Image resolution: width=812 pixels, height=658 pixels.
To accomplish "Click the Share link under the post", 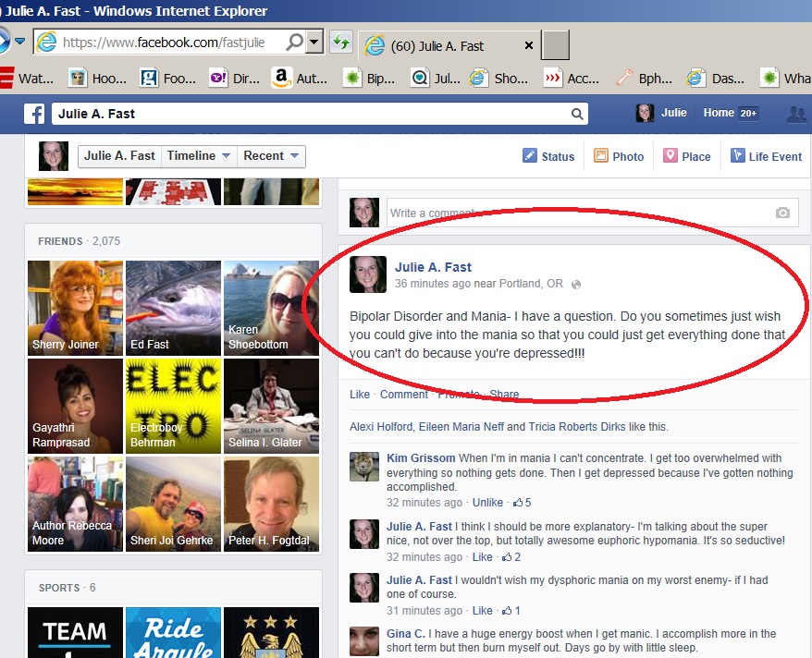I will click(x=504, y=395).
